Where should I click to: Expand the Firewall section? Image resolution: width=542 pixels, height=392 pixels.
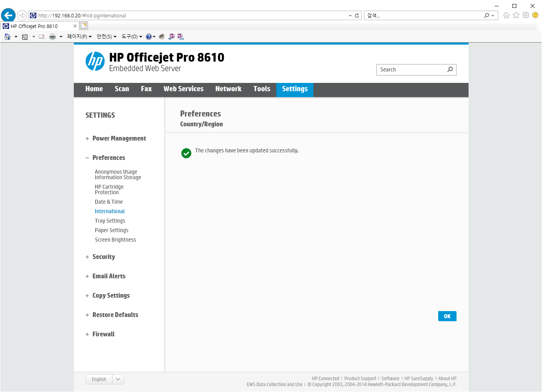(x=100, y=334)
